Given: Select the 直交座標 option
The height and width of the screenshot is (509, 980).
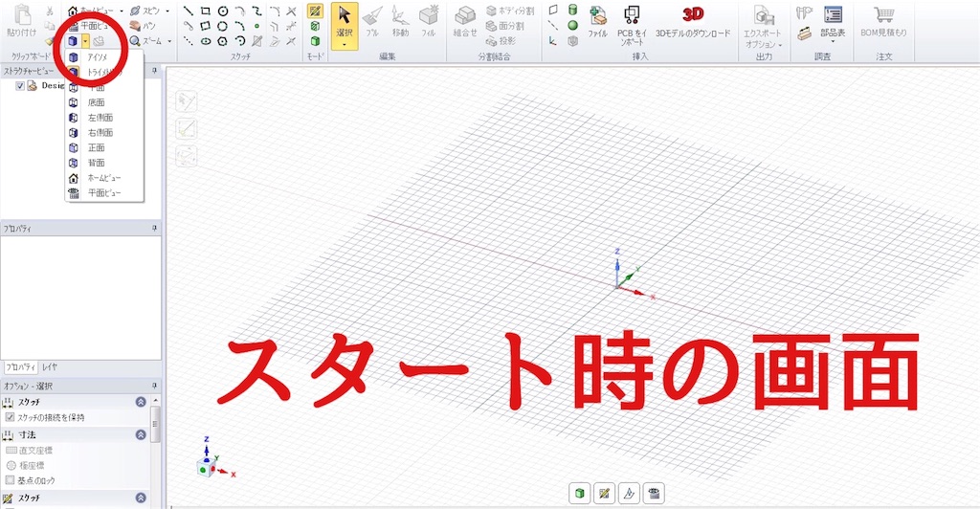Looking at the screenshot, I should click(x=29, y=451).
